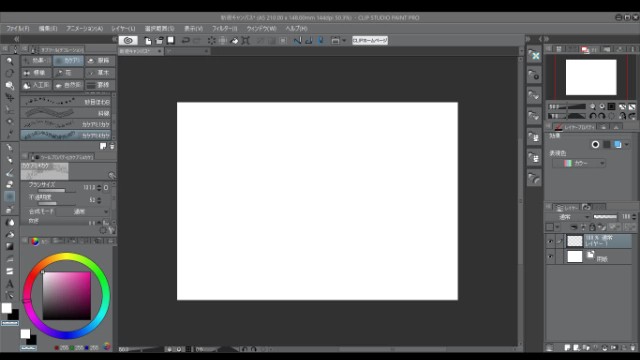Open the フィルター(I) menu
This screenshot has height=360, width=640.
pyautogui.click(x=224, y=29)
